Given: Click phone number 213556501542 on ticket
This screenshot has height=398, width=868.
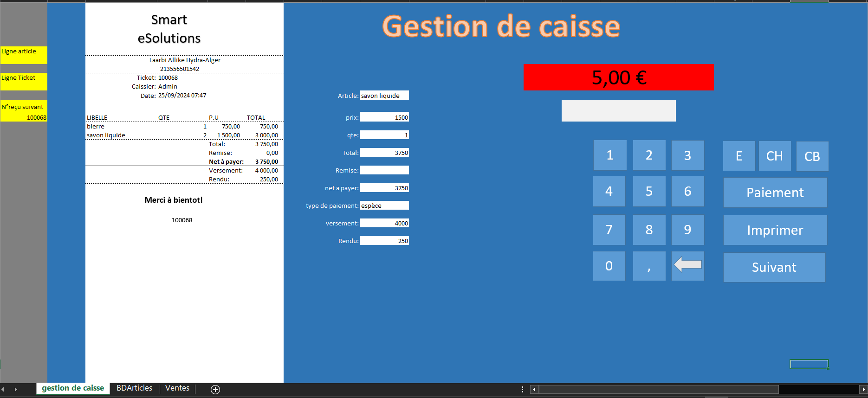Looking at the screenshot, I should coord(180,69).
